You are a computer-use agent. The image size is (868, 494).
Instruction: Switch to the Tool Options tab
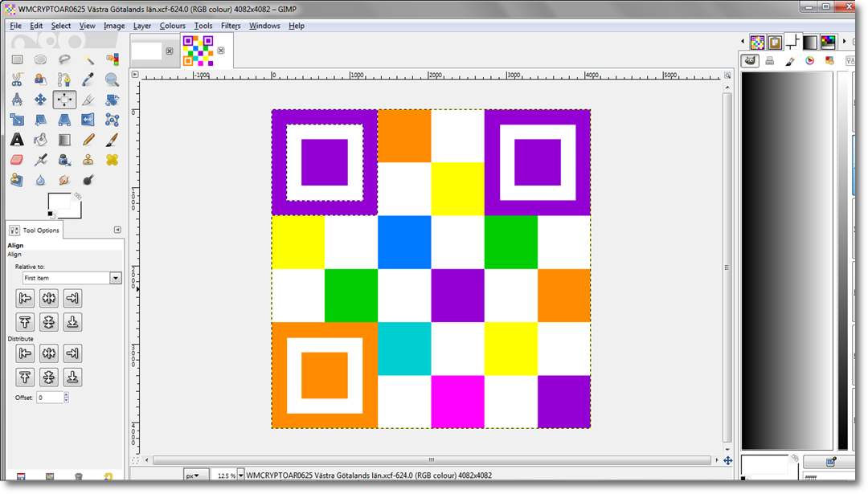pyautogui.click(x=35, y=230)
